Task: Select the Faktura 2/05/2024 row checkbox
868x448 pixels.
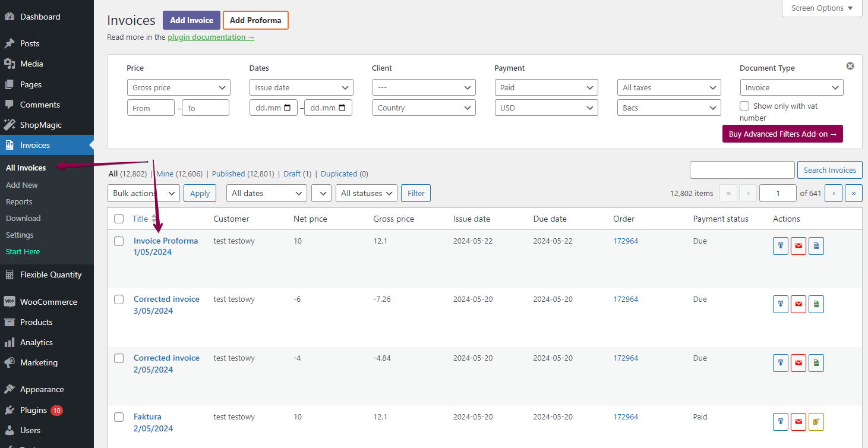Action: pos(119,417)
